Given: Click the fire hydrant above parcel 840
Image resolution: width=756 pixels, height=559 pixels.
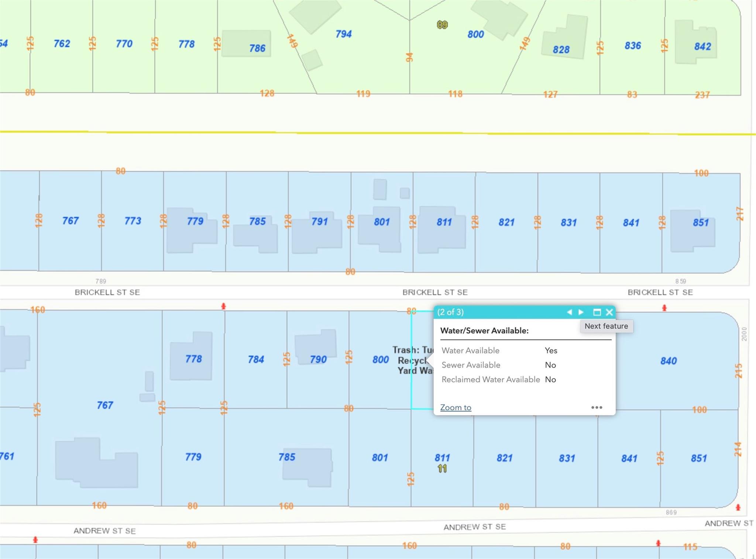Looking at the screenshot, I should point(664,308).
